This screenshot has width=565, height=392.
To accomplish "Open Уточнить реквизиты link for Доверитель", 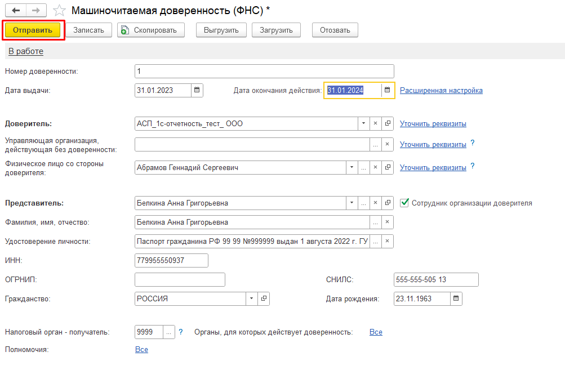I will click(433, 123).
